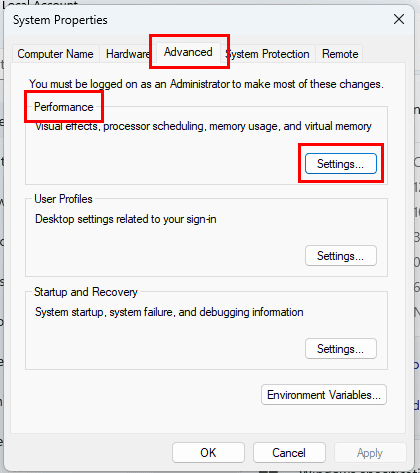
Task: Select the Advanced tab
Action: 188,52
